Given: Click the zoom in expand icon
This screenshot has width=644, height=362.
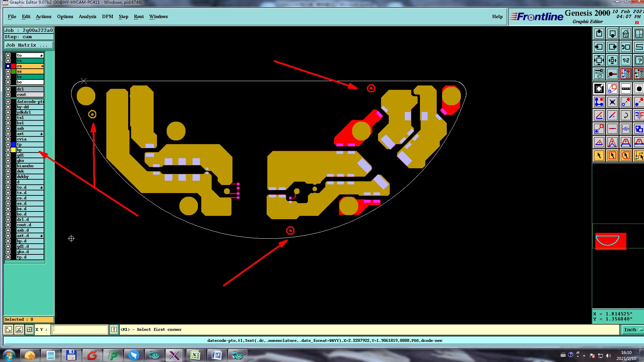Looking at the screenshot, I should tap(599, 60).
